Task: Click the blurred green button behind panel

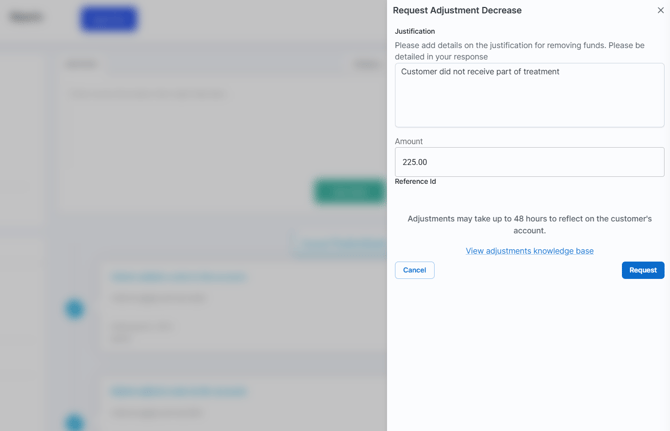Action: [350, 191]
